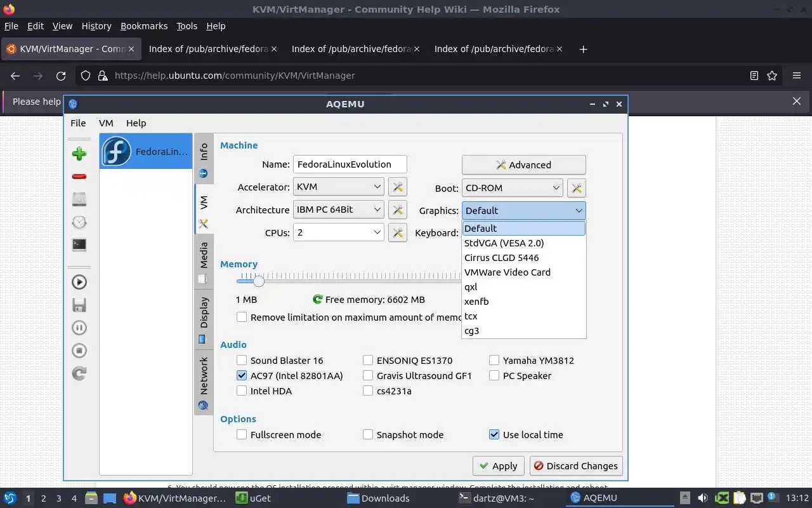
Task: Select FedoraLinuxEvolution VM in list
Action: tap(146, 151)
